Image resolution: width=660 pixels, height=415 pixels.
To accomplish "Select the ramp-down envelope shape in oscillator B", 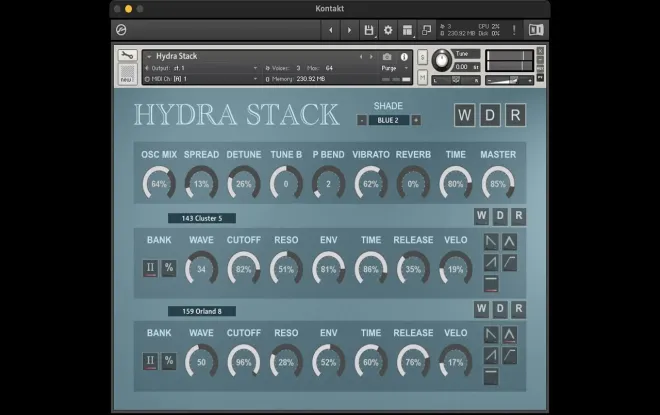I will pos(491,335).
